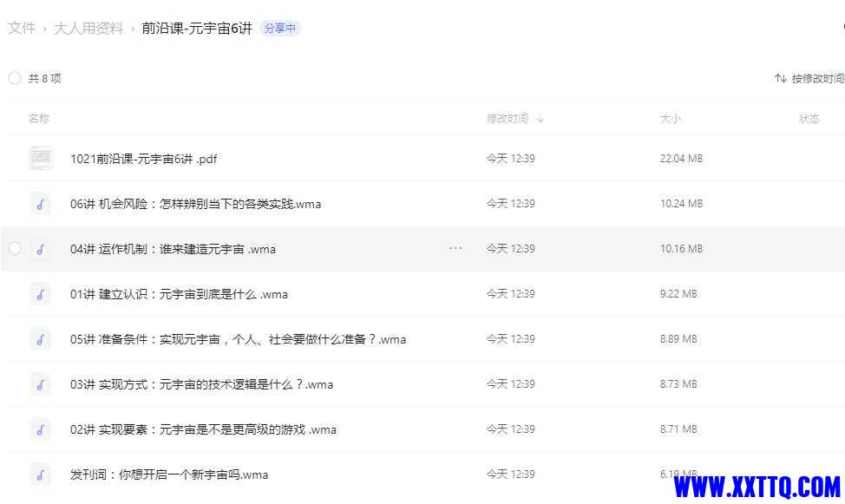This screenshot has height=504, width=845.
Task: Click the audio icon of 发刊词 file
Action: [41, 475]
